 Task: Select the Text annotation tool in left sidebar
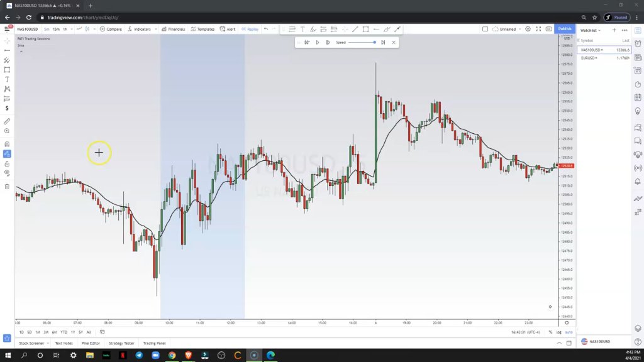point(7,79)
